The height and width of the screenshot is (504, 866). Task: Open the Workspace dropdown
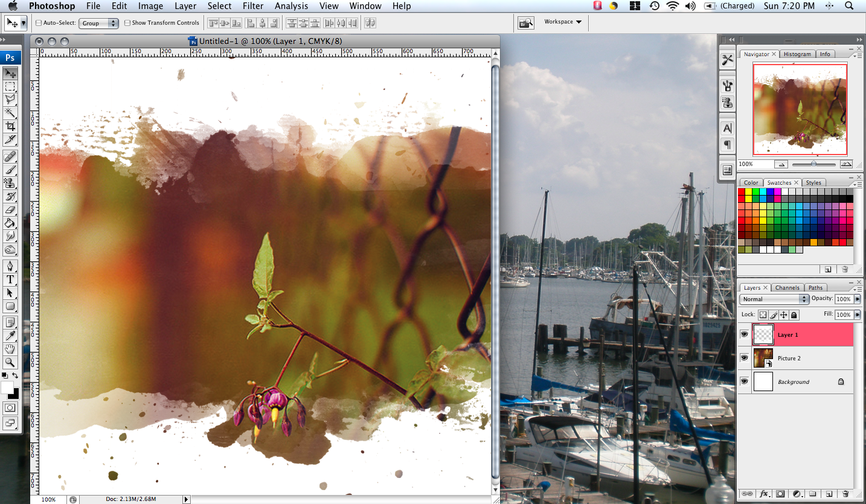[x=562, y=22]
